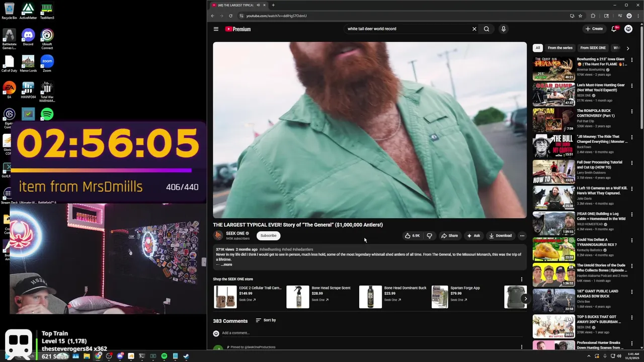The image size is (644, 362).
Task: Open Chrome three-dot menu
Action: click(637, 16)
